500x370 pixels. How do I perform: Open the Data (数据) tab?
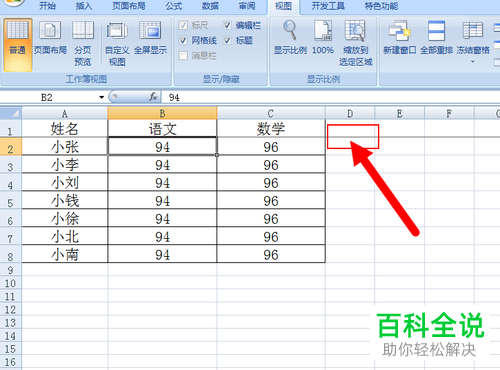coord(210,6)
